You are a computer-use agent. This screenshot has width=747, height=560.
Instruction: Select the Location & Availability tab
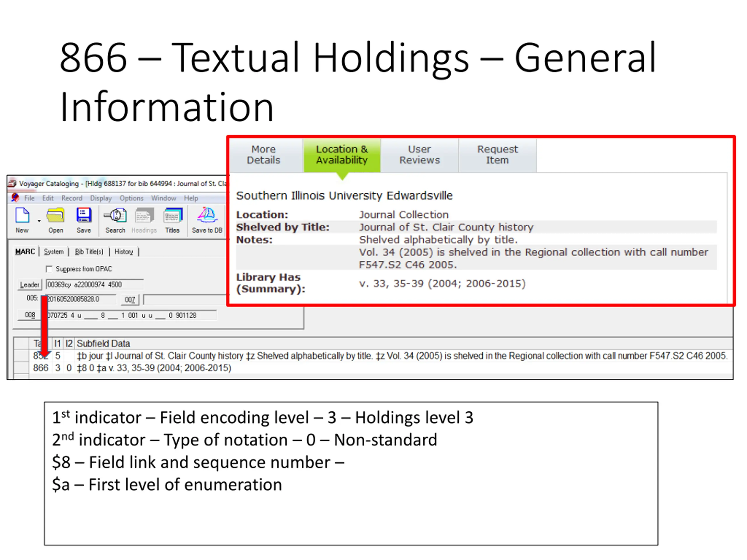click(342, 155)
